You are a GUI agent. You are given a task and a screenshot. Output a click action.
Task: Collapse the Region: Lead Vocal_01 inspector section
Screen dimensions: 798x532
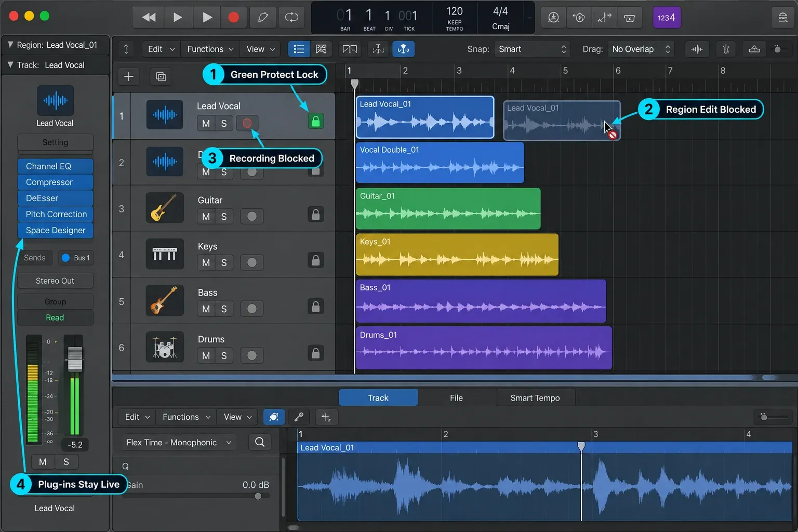(x=10, y=45)
